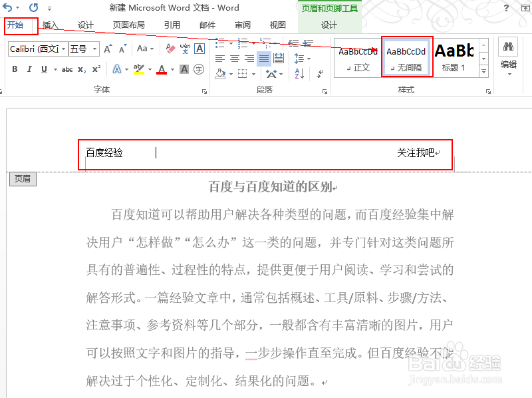Click the distributed alignment icon
This screenshot has width=532, height=398.
coord(279,59)
